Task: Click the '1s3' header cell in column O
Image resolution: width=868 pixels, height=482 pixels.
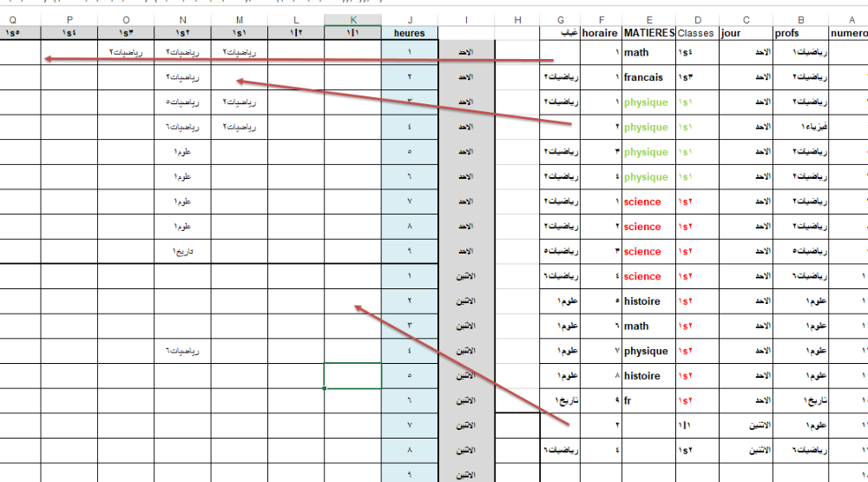Action: 126,33
